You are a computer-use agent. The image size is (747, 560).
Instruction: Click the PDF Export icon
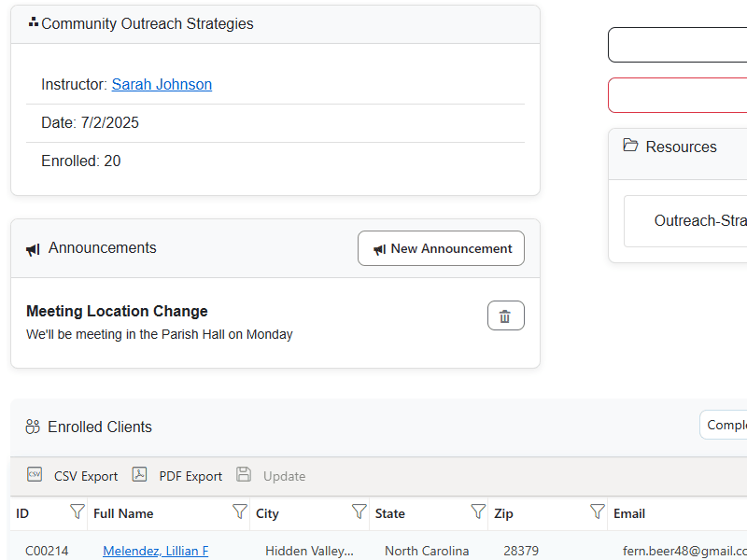pos(139,475)
